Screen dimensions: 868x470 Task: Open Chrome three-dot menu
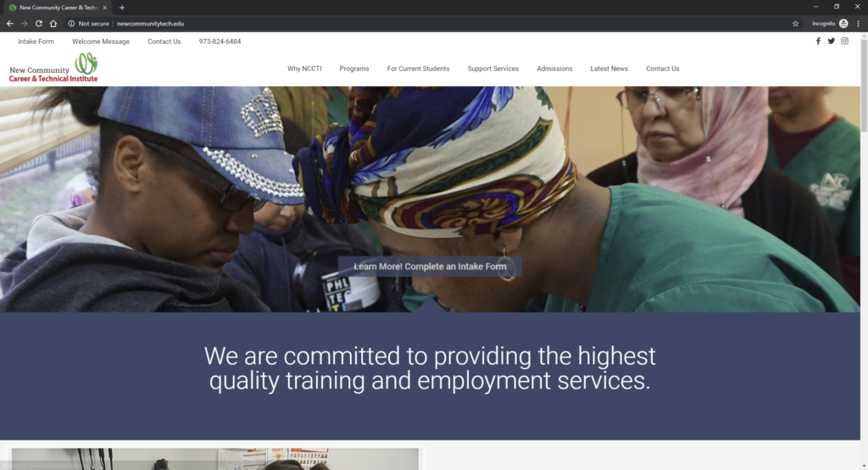click(x=858, y=24)
